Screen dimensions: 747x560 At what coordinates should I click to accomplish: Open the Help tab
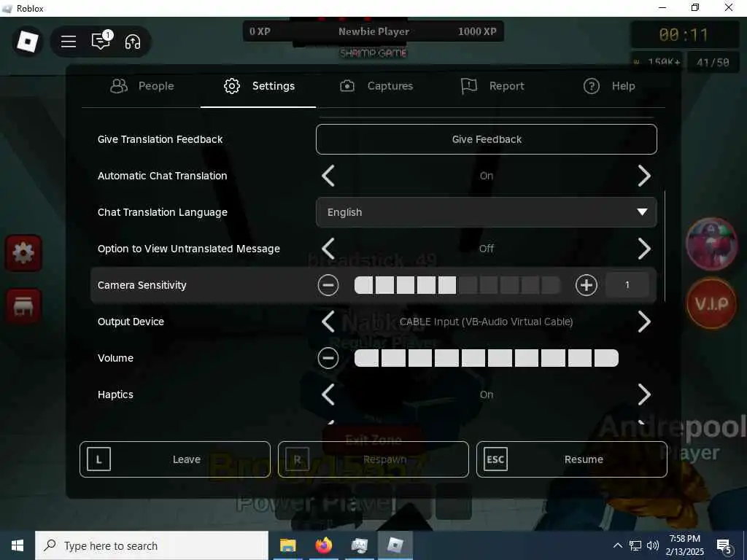(x=609, y=86)
